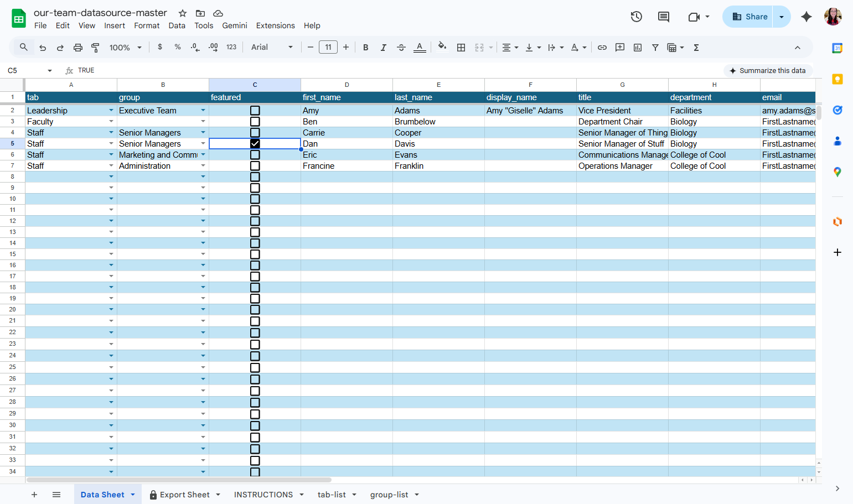Viewport: 853px width, 504px height.
Task: Toggle italic formatting
Action: click(383, 48)
